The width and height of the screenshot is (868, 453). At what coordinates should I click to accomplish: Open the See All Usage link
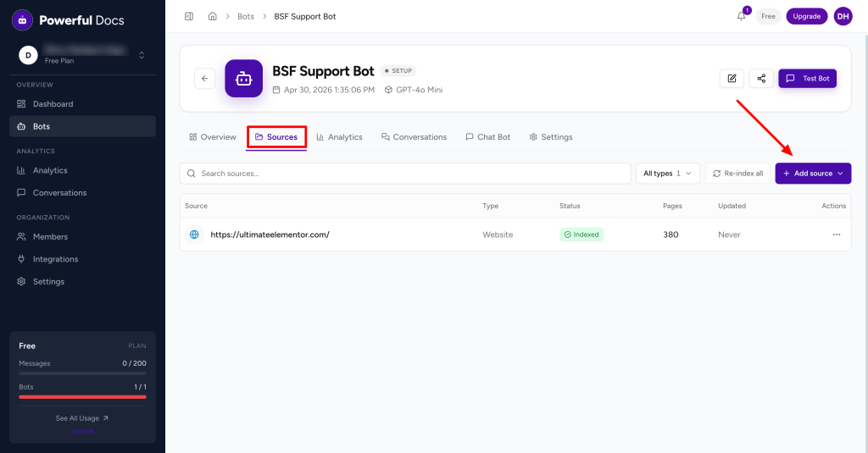point(82,418)
